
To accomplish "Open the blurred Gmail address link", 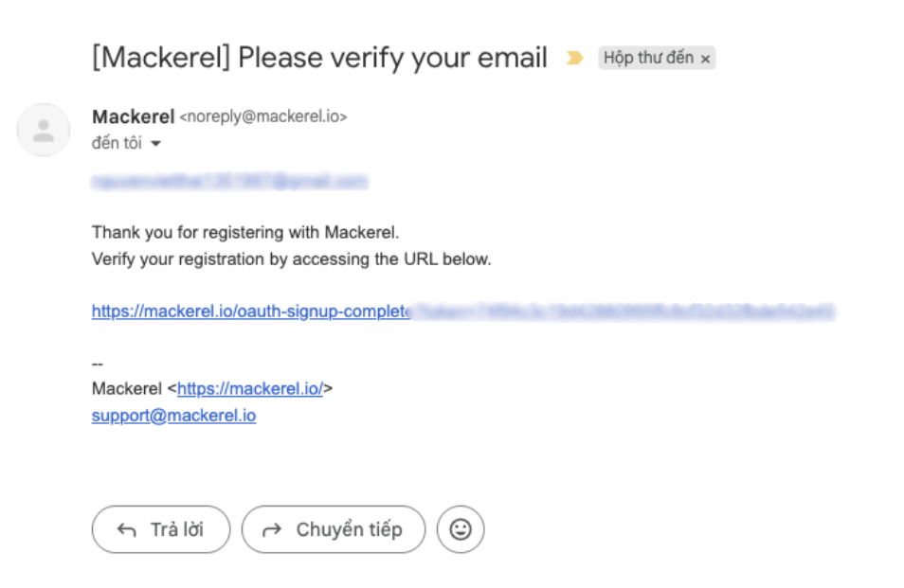I will coord(228,181).
